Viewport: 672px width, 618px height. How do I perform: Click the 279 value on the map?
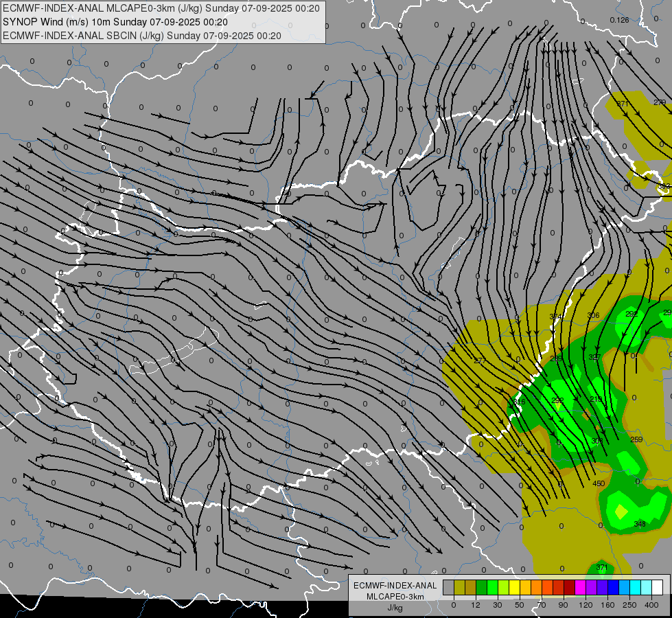click(660, 102)
